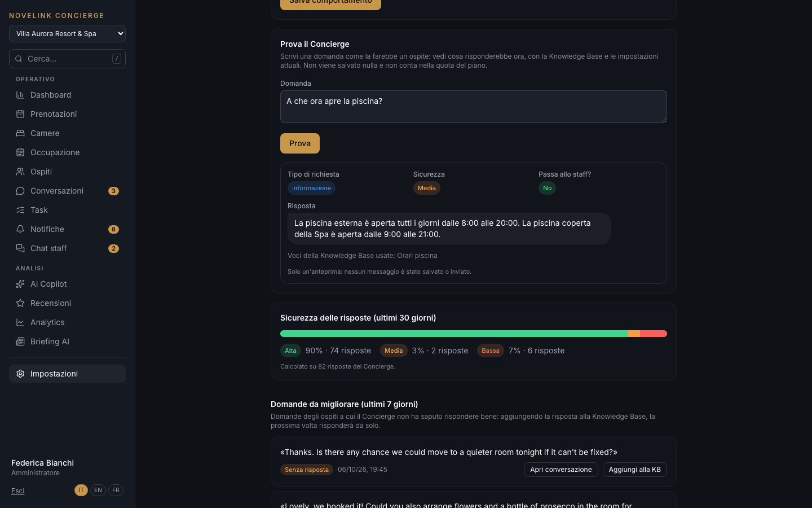Viewport: 812px width, 508px height.
Task: Click the Conversazioni speech bubble icon
Action: tap(20, 191)
